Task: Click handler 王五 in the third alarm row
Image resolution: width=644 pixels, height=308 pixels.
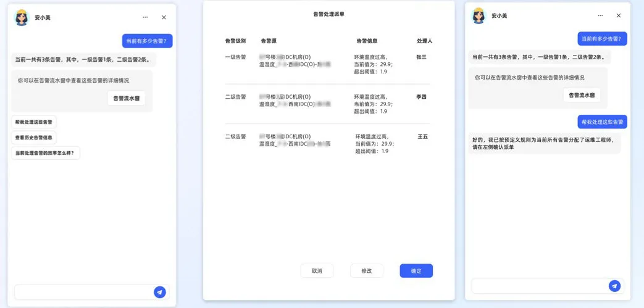Action: pyautogui.click(x=422, y=136)
